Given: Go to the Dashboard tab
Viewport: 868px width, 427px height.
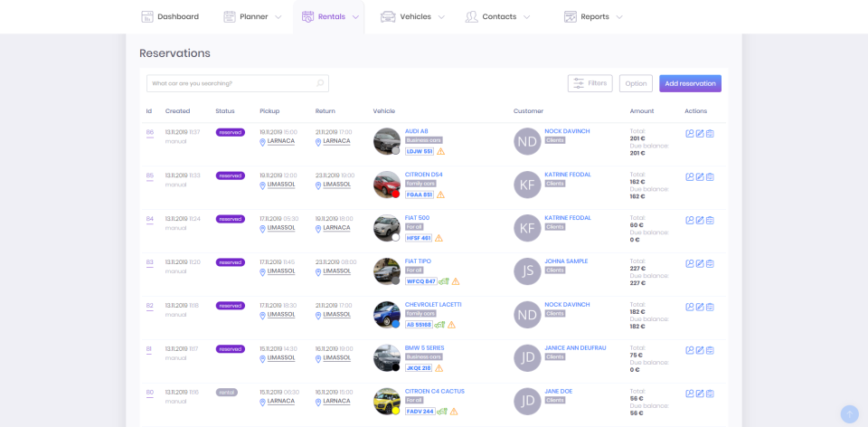Looking at the screenshot, I should click(169, 16).
